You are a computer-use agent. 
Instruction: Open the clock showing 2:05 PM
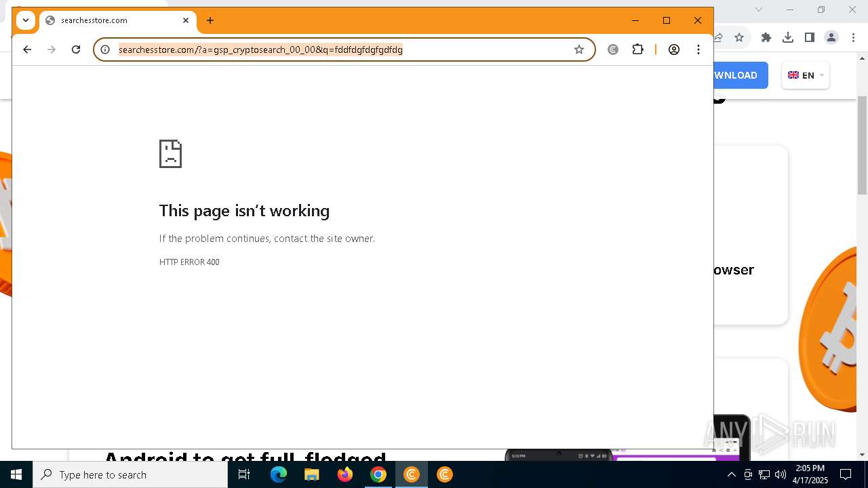click(810, 474)
